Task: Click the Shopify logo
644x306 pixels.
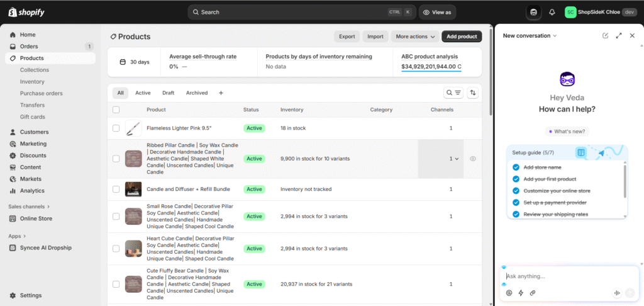Action: point(26,13)
